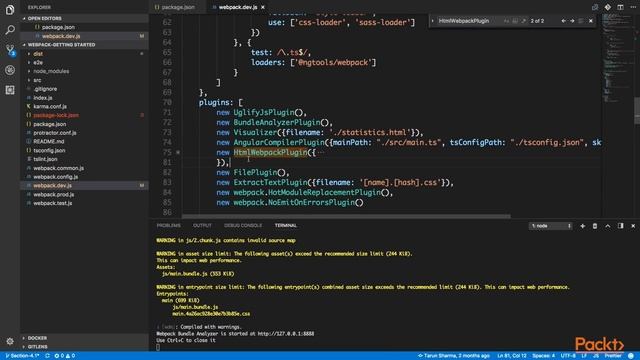
Task: Open the Debug view in activity bar
Action: [x=10, y=70]
